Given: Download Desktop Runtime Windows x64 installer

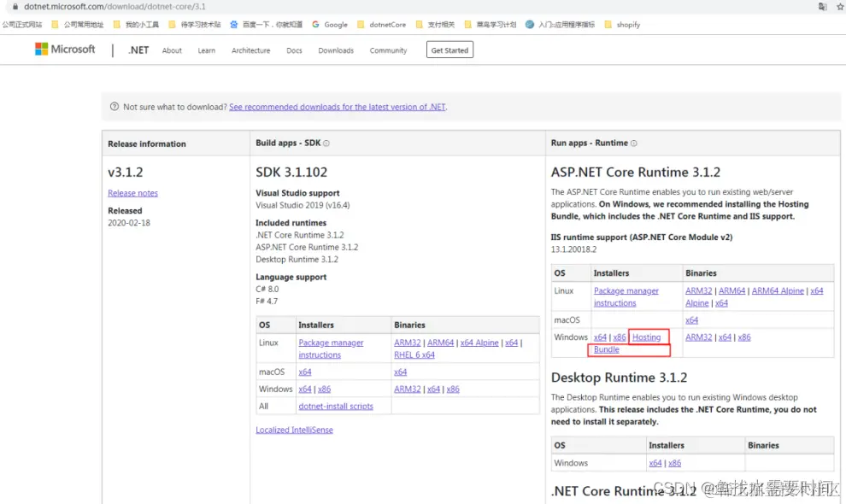Looking at the screenshot, I should (655, 463).
